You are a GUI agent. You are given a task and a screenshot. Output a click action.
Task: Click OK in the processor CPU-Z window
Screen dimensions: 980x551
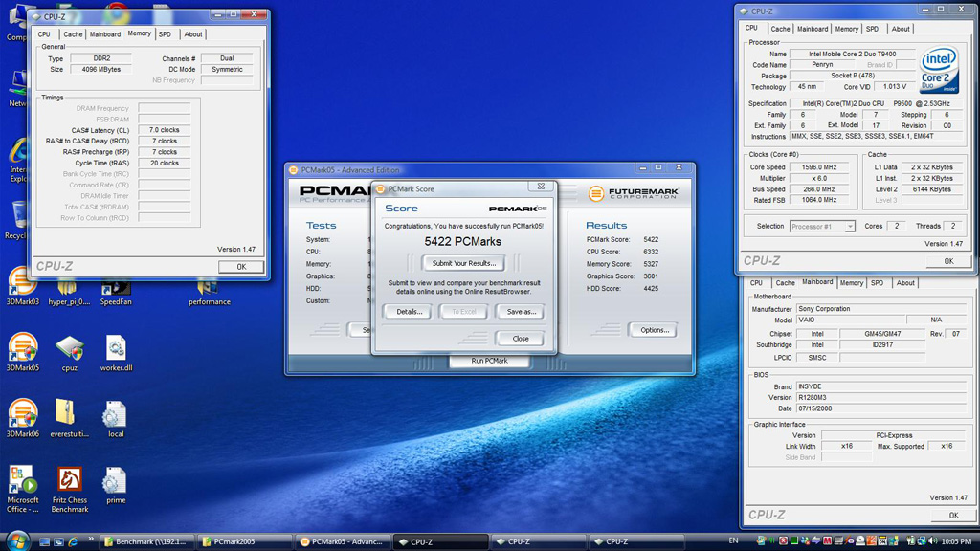tap(948, 261)
